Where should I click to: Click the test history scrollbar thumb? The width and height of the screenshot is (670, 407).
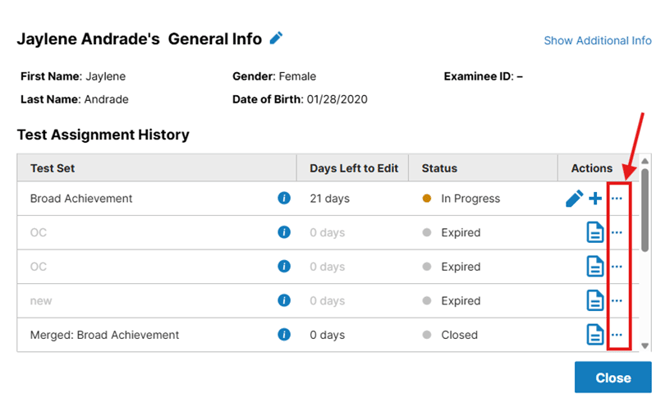pos(645,210)
